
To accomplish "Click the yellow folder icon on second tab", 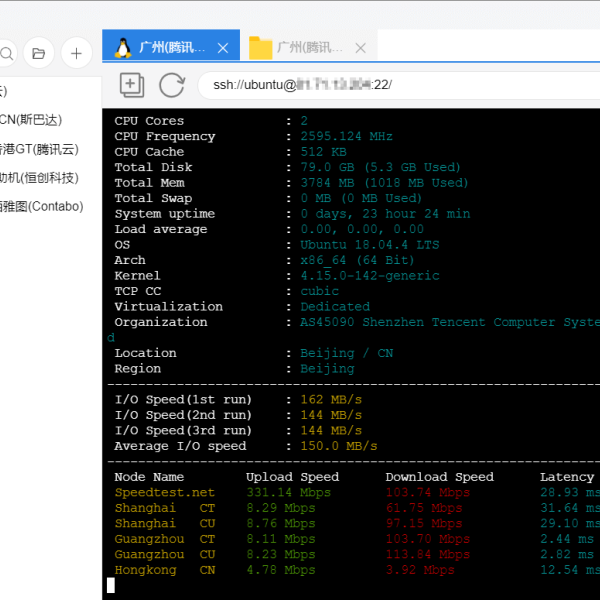I will tap(260, 48).
